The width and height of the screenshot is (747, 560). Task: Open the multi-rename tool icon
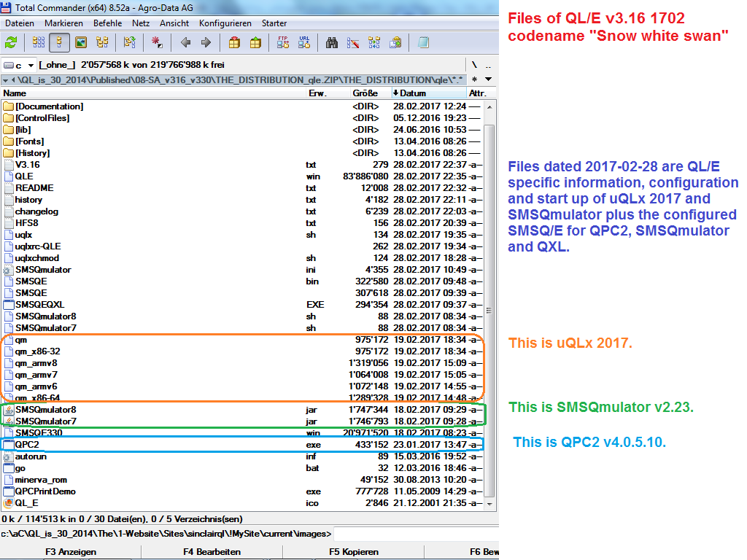tap(353, 42)
